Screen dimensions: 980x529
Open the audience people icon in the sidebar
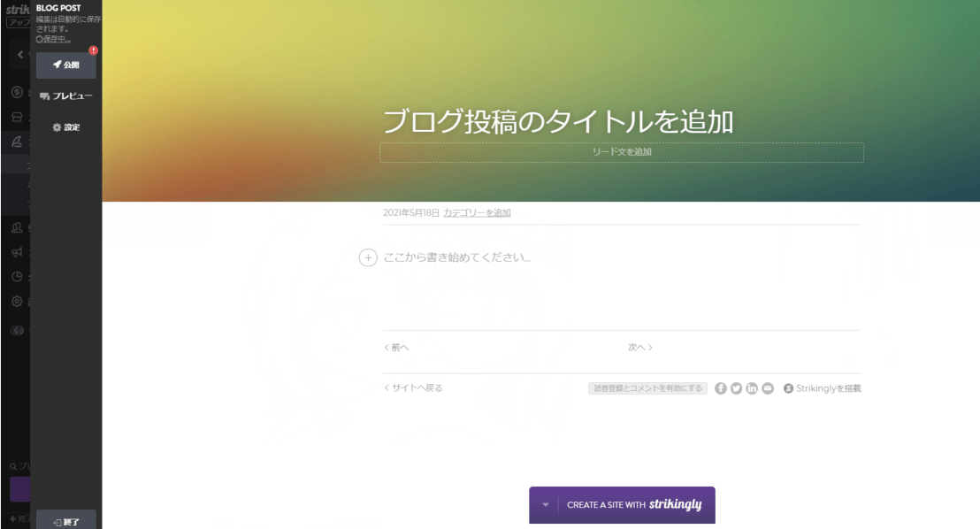click(x=16, y=227)
